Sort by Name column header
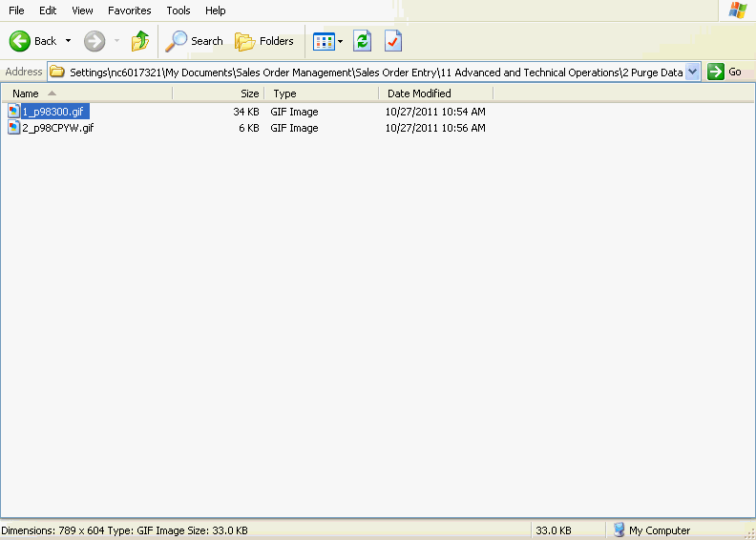Viewport: 756px width, 540px height. point(87,93)
